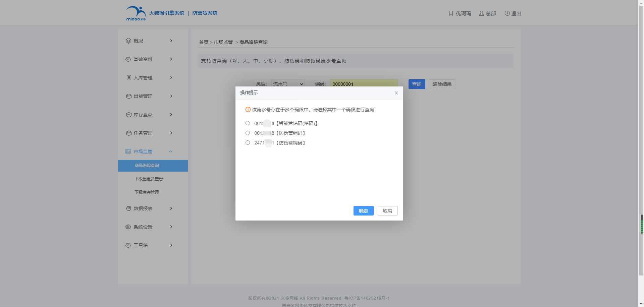Click the 防窜货系统 header link

click(205, 13)
